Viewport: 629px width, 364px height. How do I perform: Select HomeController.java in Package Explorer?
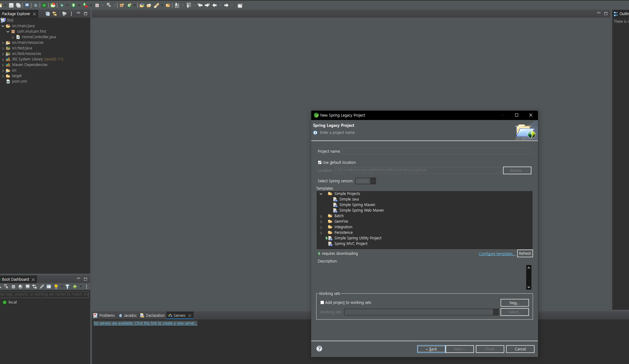coord(39,37)
